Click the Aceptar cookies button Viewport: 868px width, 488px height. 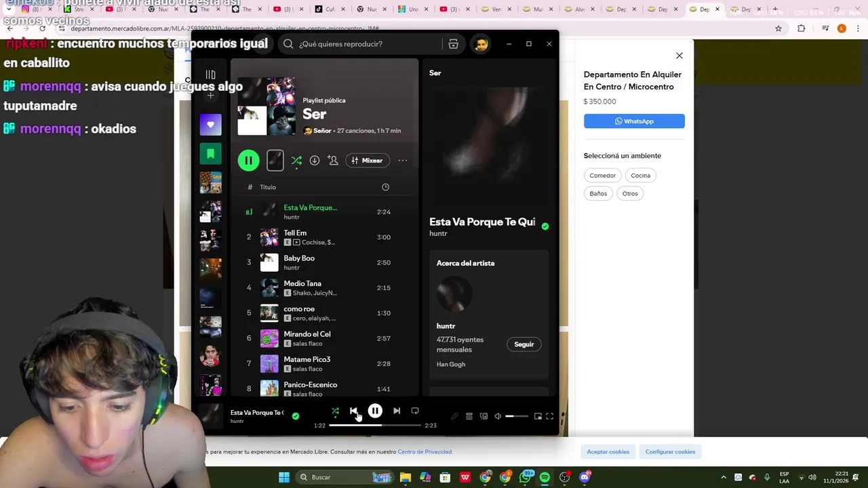click(608, 451)
